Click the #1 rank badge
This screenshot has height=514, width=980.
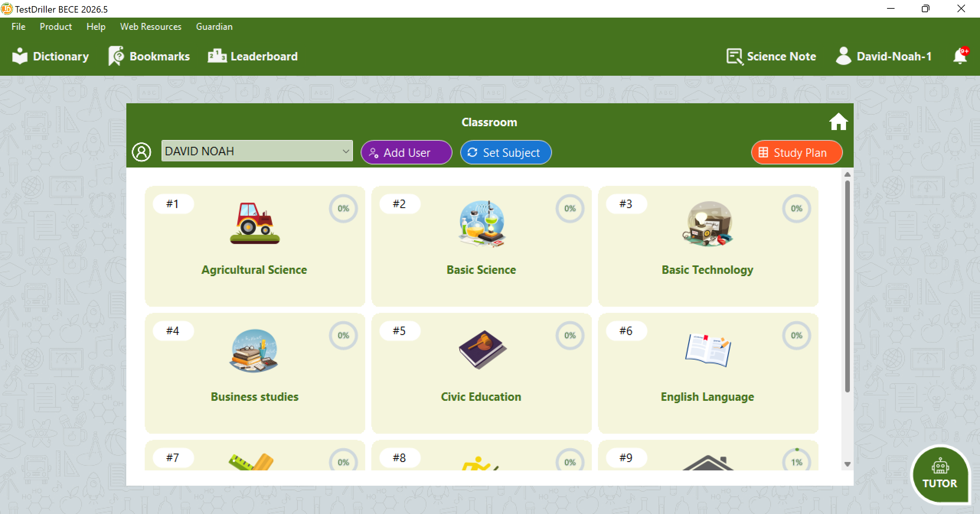173,204
